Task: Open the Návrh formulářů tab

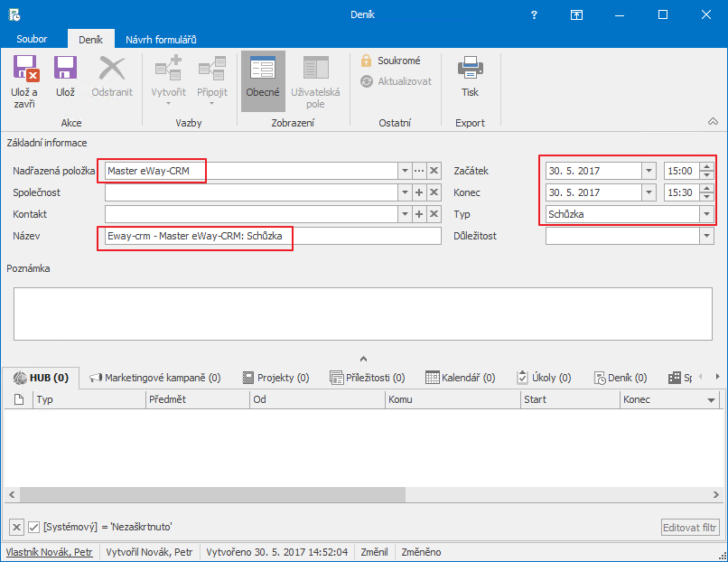Action: point(161,40)
